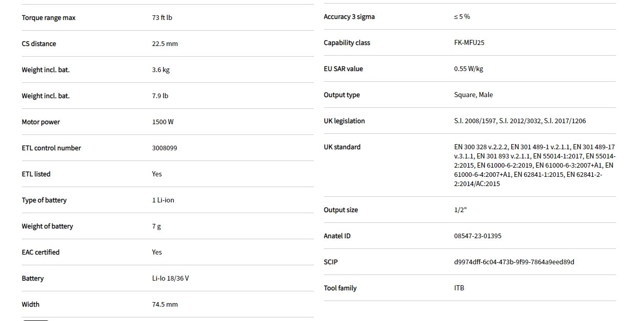
Task: Select the 3.6 kg weight value
Action: pos(161,70)
